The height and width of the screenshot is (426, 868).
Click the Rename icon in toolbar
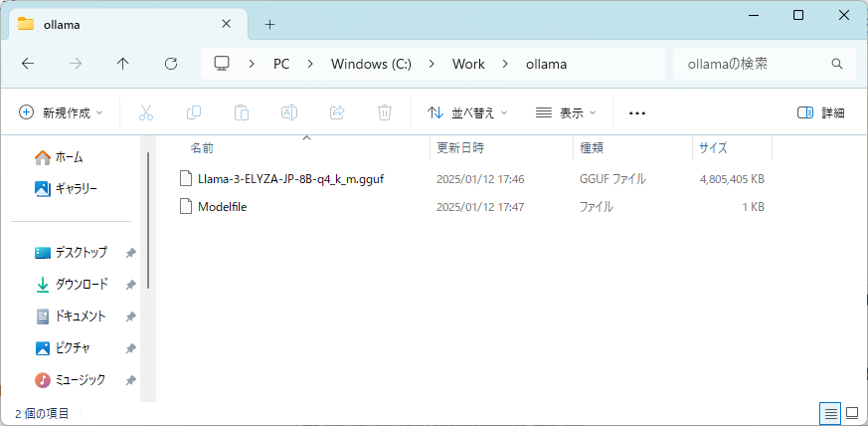coord(289,112)
